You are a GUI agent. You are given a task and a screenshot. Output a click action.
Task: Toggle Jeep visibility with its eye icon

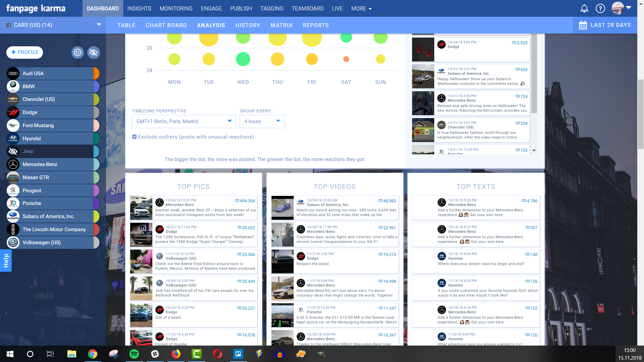13,151
